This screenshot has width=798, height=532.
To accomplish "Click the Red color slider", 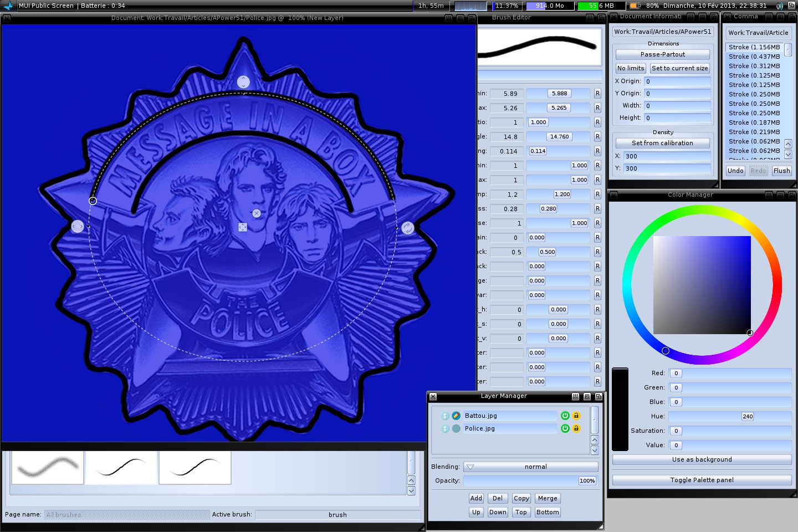I will click(730, 373).
